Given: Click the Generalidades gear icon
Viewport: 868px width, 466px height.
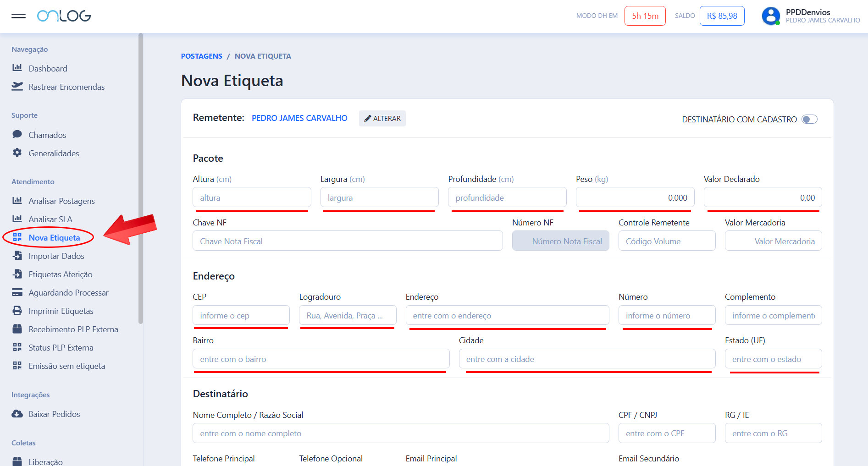Looking at the screenshot, I should tap(17, 153).
